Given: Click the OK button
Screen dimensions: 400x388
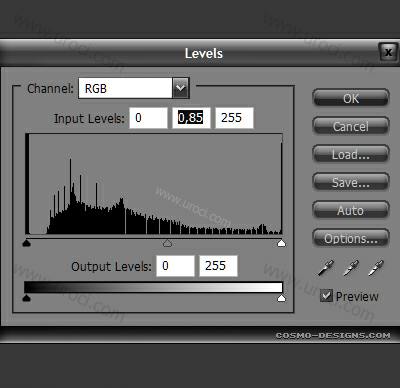Looking at the screenshot, I should pos(351,98).
